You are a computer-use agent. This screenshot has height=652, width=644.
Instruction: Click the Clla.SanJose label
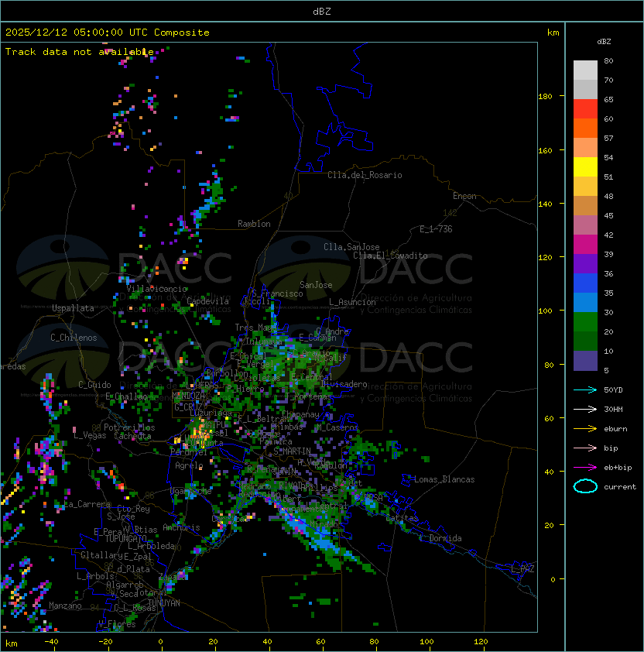tap(351, 247)
